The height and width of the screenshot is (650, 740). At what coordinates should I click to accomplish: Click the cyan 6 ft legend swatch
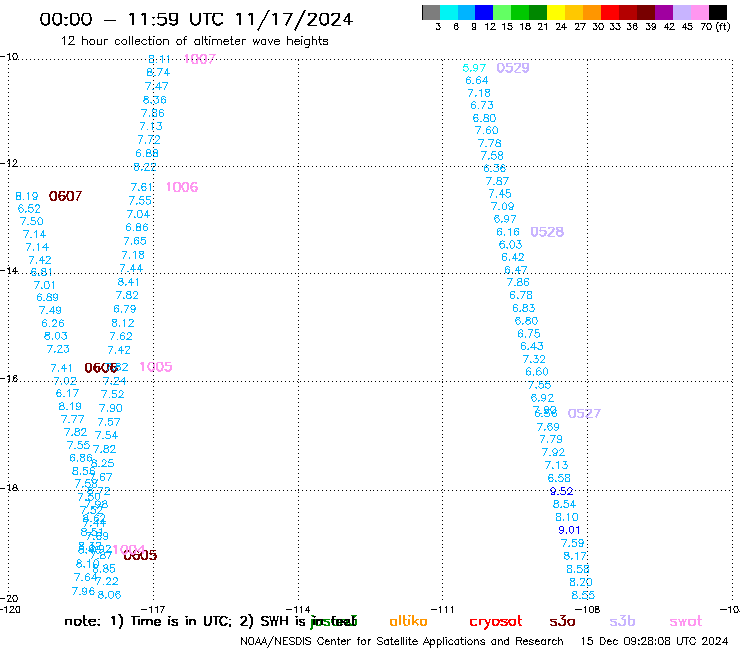(449, 12)
